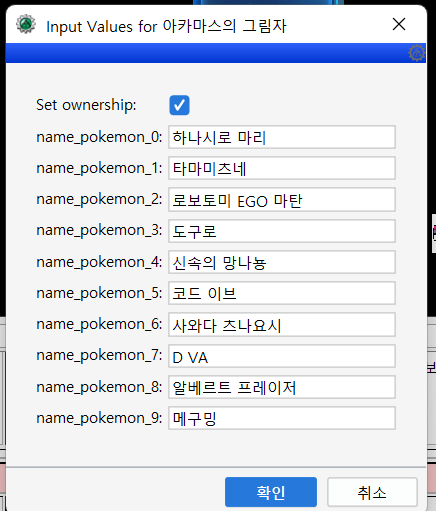
Task: Click the name_pokemon_6 label
Action: (99, 324)
